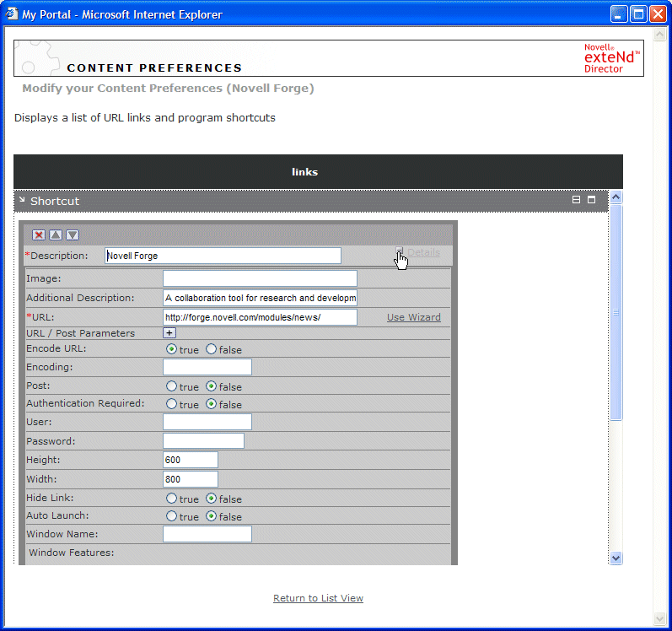Move the shortcut down with down arrow icon
This screenshot has width=672, height=631.
tap(73, 235)
